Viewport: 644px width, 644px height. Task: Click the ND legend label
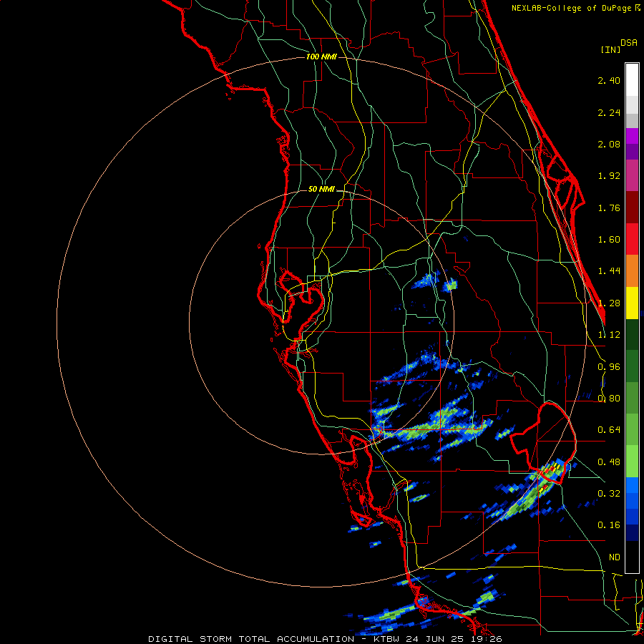pos(615,557)
